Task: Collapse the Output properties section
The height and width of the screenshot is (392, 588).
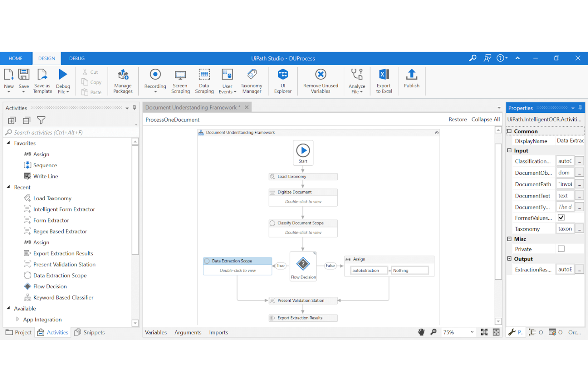Action: click(509, 259)
